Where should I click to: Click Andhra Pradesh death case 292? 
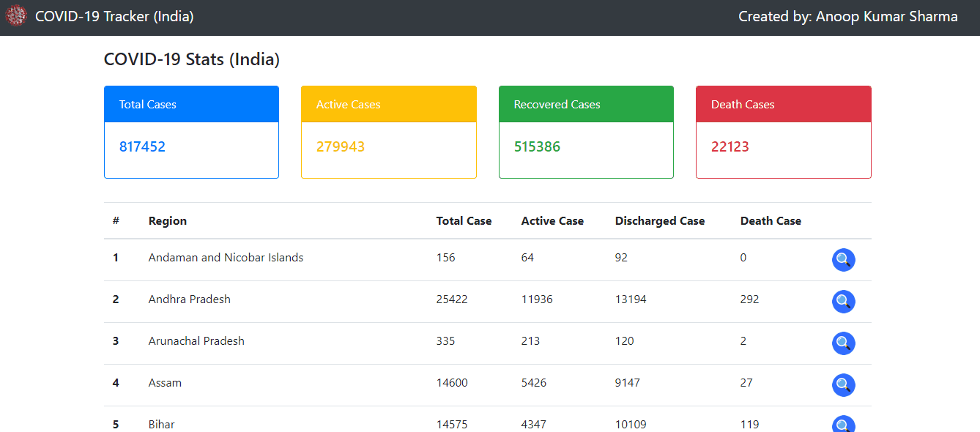pyautogui.click(x=750, y=299)
